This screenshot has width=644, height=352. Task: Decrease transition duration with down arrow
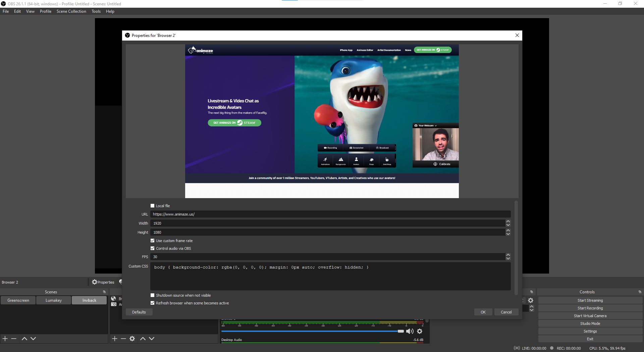point(532,310)
